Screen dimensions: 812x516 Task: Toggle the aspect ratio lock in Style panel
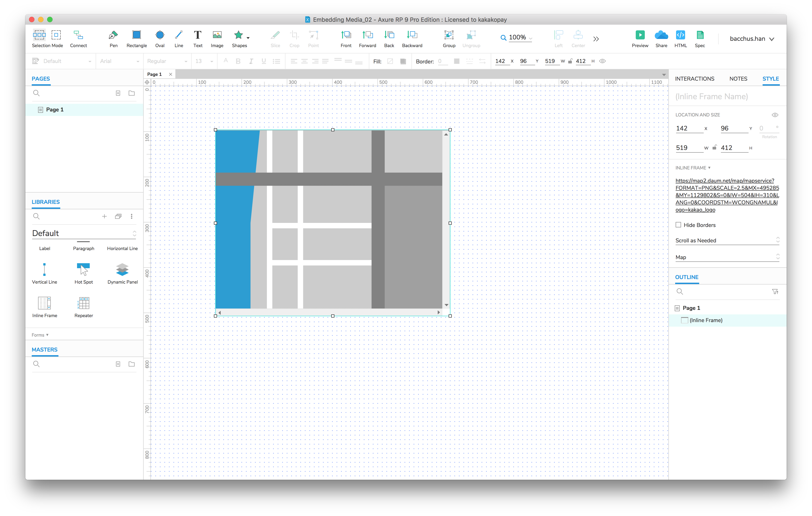[714, 148]
